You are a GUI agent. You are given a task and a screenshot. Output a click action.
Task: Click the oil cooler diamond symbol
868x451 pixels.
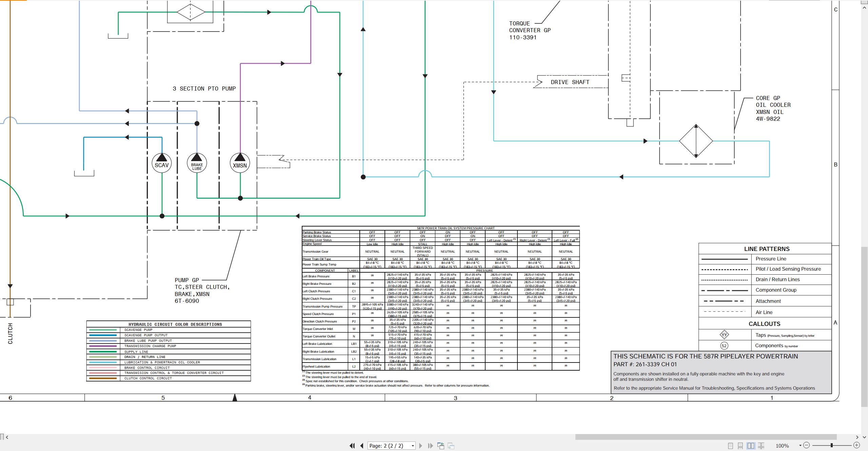(x=696, y=141)
